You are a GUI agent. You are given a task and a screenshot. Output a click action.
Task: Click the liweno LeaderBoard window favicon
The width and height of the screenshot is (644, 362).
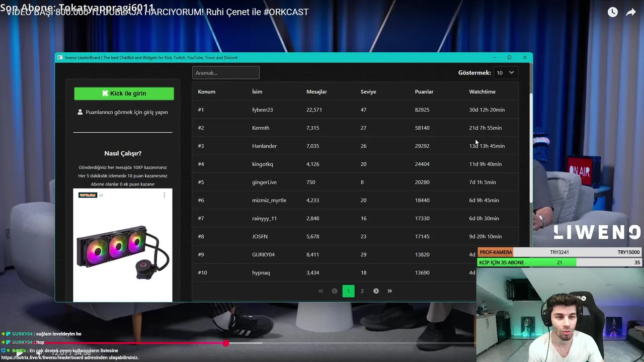coord(60,57)
